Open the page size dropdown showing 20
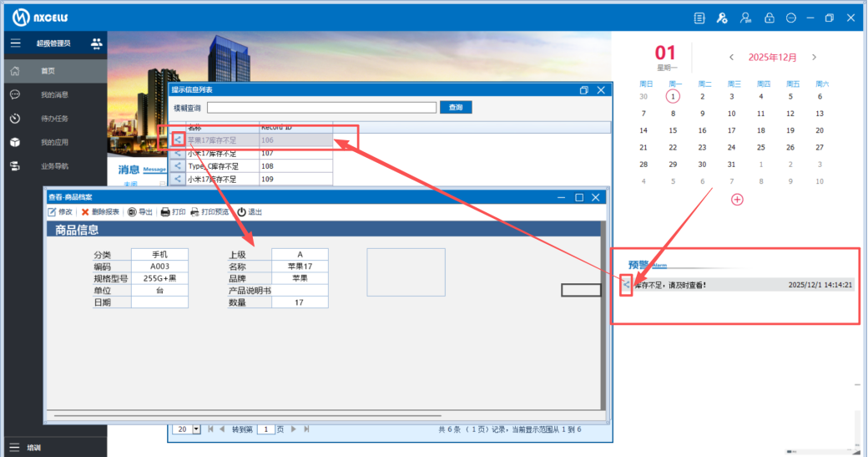This screenshot has height=457, width=868. [197, 429]
